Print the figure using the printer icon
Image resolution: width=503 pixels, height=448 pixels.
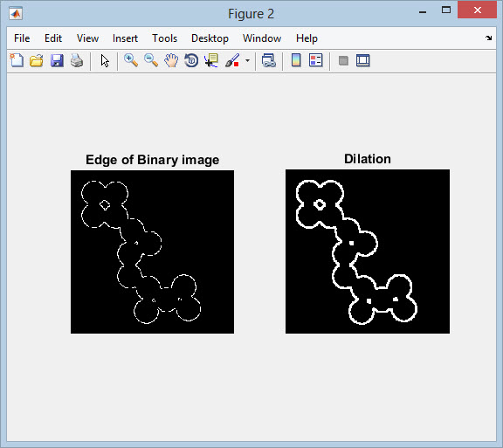coord(77,60)
